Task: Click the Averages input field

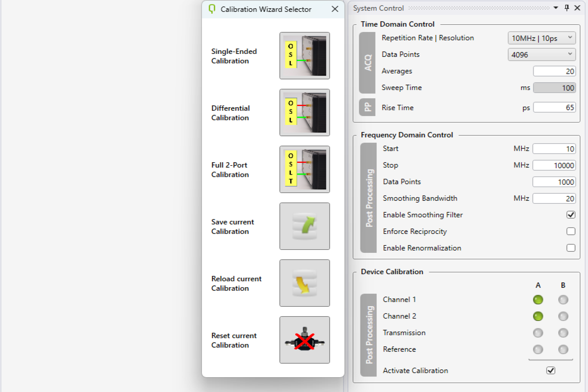Action: pos(554,71)
